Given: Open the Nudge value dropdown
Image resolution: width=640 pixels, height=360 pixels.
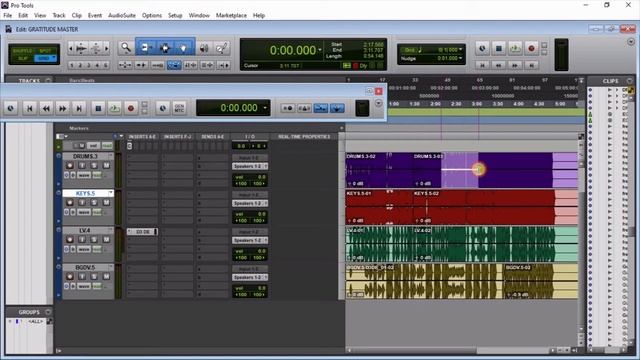Looking at the screenshot, I should pos(461,58).
